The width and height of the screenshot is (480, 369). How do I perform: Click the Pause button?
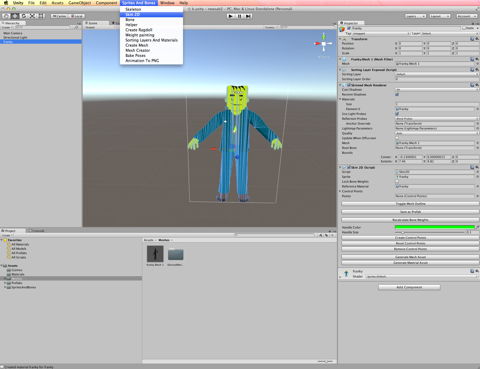click(x=239, y=16)
